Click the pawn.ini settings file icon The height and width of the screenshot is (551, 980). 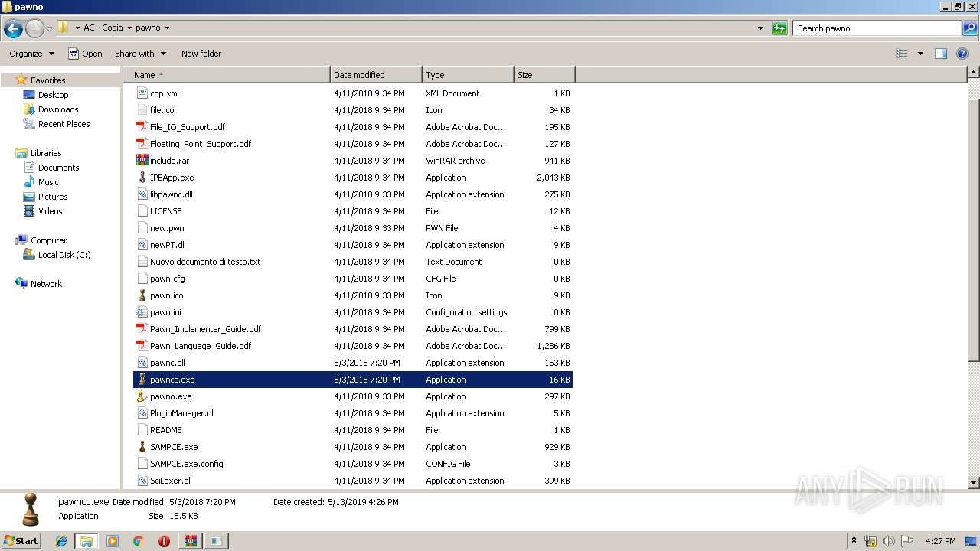point(142,312)
